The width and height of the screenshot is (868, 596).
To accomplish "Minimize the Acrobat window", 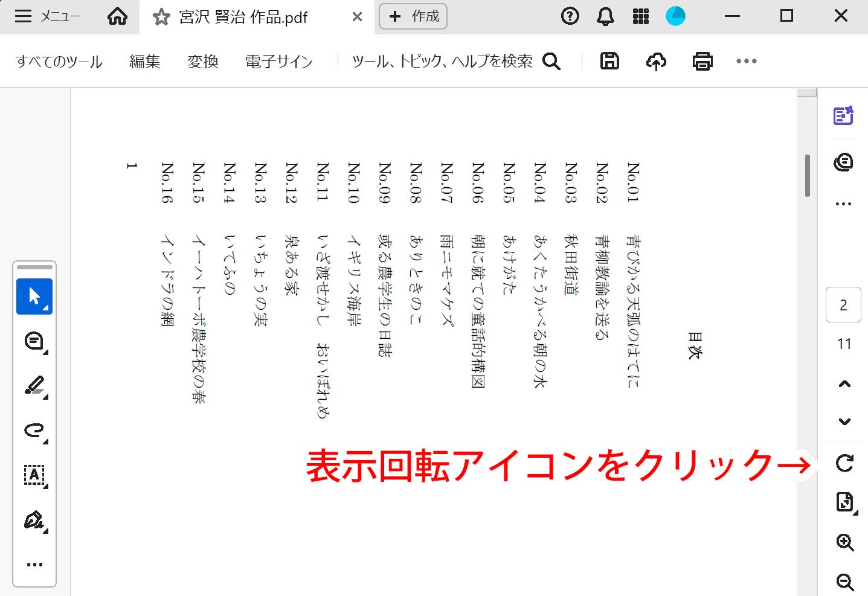I will 732,16.
